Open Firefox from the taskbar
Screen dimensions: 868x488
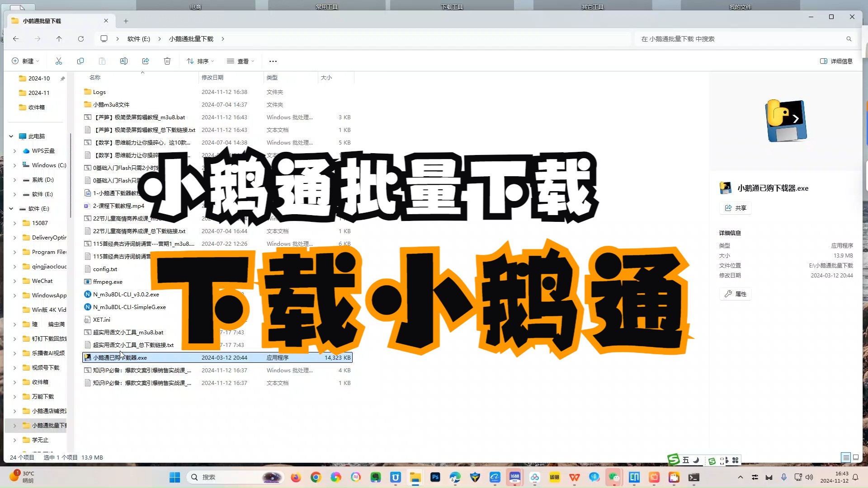click(296, 477)
